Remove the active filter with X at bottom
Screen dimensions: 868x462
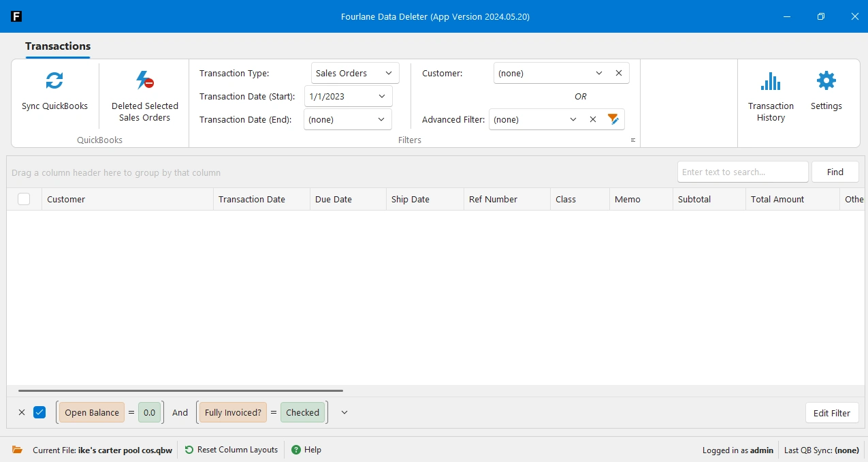(x=22, y=412)
